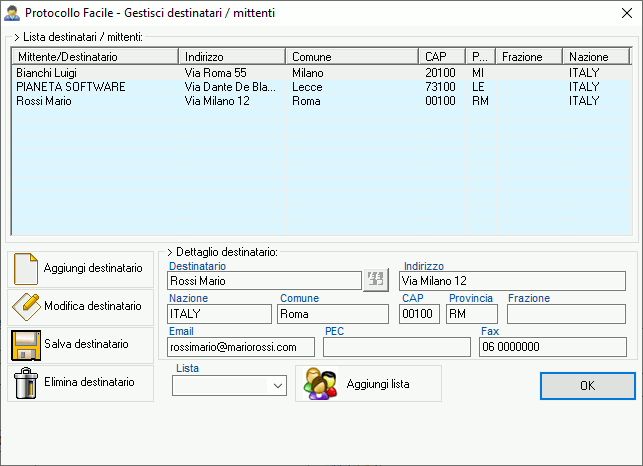Click the lookup icon beside Destinatario field
The image size is (643, 466).
[x=375, y=280]
